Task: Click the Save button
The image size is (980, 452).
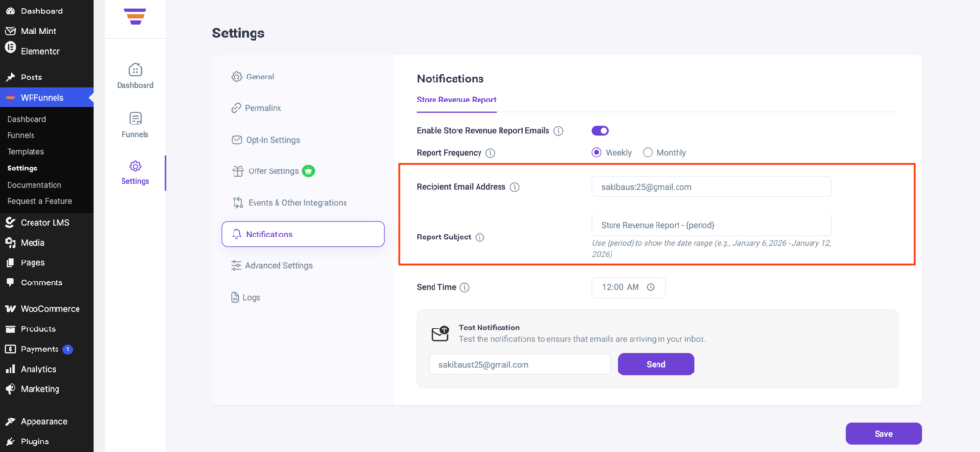Action: tap(883, 434)
